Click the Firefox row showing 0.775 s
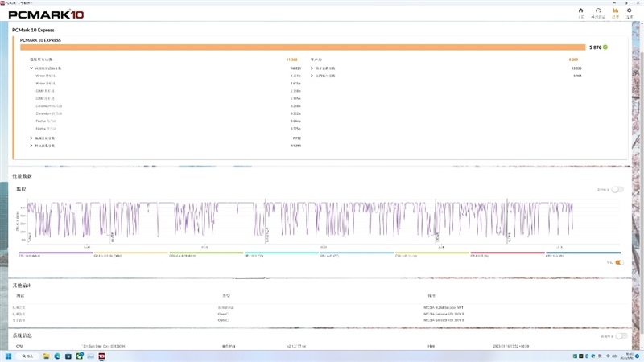The image size is (644, 362). coord(168,129)
